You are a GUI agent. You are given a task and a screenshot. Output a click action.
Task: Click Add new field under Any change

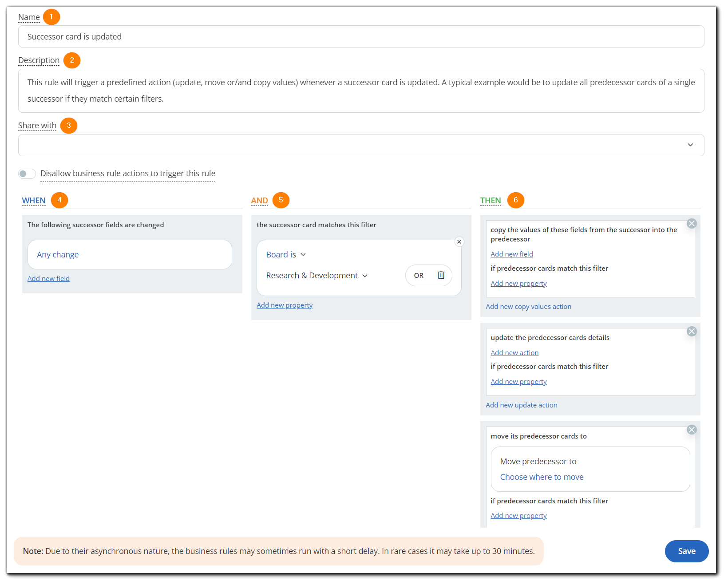[x=48, y=279]
